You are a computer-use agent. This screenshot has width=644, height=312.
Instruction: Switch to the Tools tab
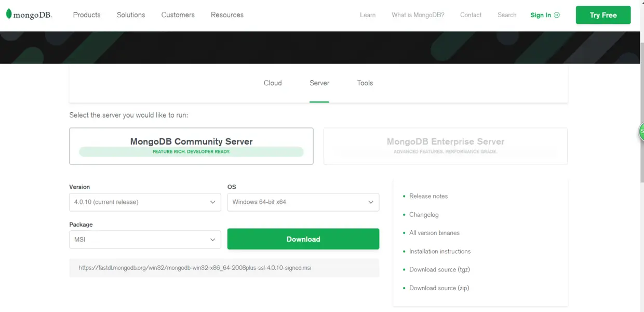[x=365, y=83]
